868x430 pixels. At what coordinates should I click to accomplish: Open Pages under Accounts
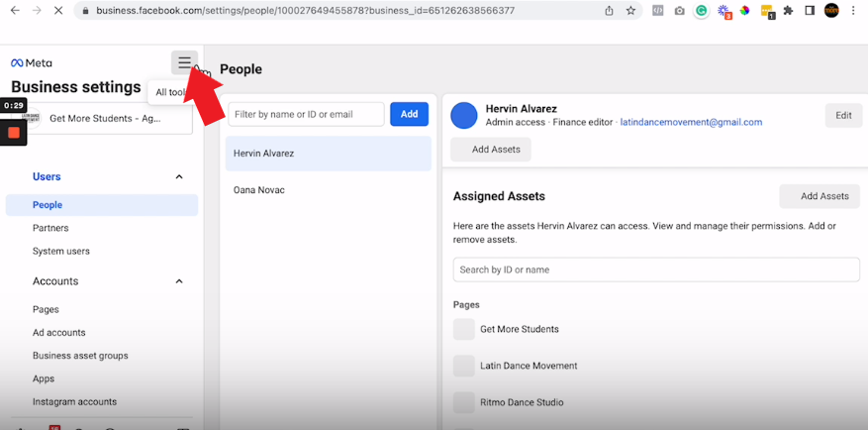click(x=46, y=309)
